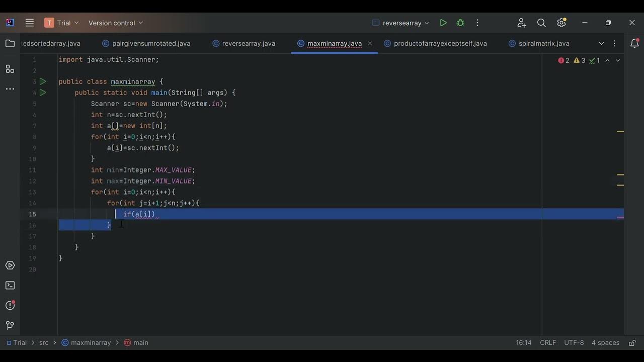Click the int a[]=new int[n] line
The width and height of the screenshot is (644, 362).
coord(129,126)
